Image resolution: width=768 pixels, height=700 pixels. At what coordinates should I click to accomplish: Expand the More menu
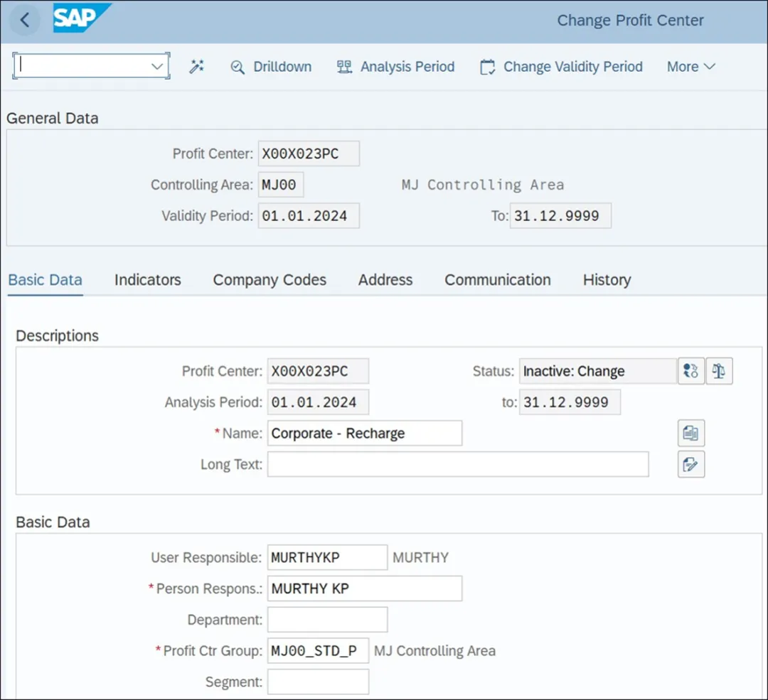pos(690,67)
